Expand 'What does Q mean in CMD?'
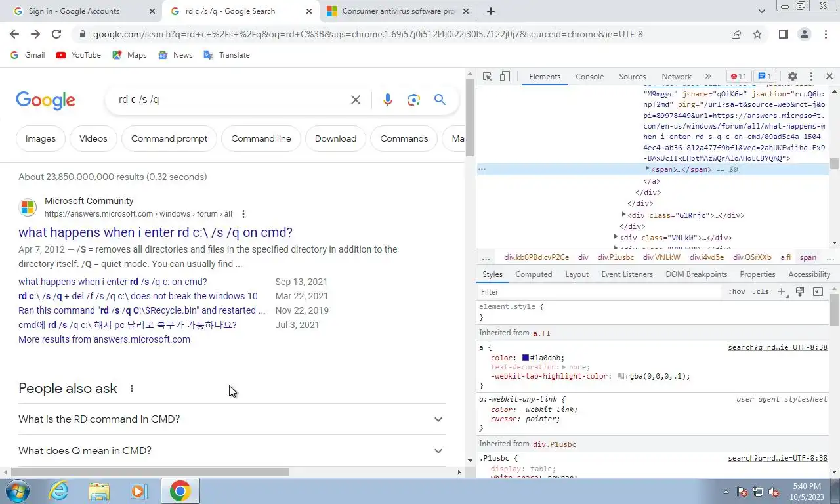This screenshot has width=840, height=504. [x=232, y=451]
